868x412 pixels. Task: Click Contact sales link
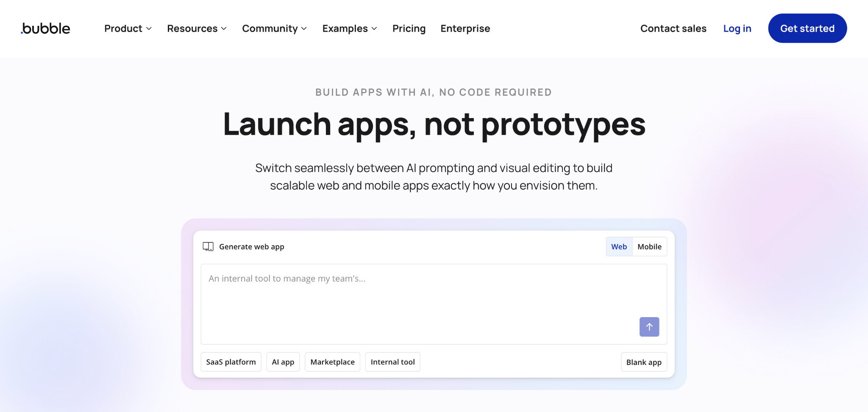tap(673, 28)
